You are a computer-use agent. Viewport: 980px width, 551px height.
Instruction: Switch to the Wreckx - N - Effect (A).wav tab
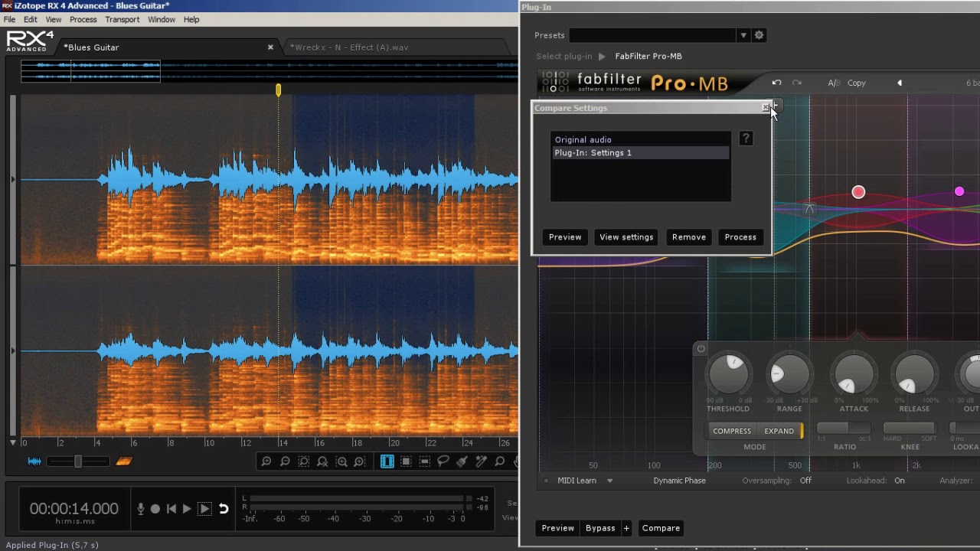pyautogui.click(x=348, y=47)
